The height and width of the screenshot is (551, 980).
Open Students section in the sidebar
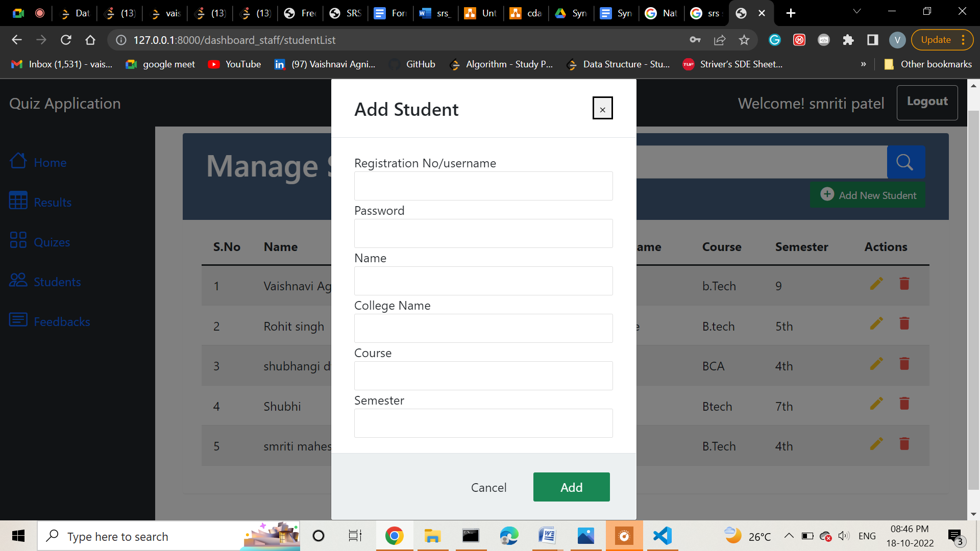(x=45, y=281)
